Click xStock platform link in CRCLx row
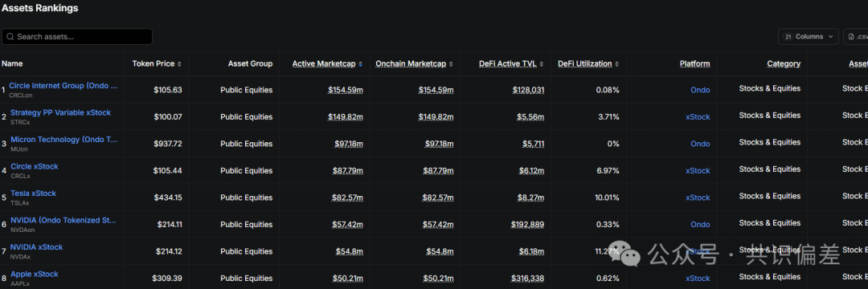This screenshot has height=289, width=868. (x=698, y=171)
